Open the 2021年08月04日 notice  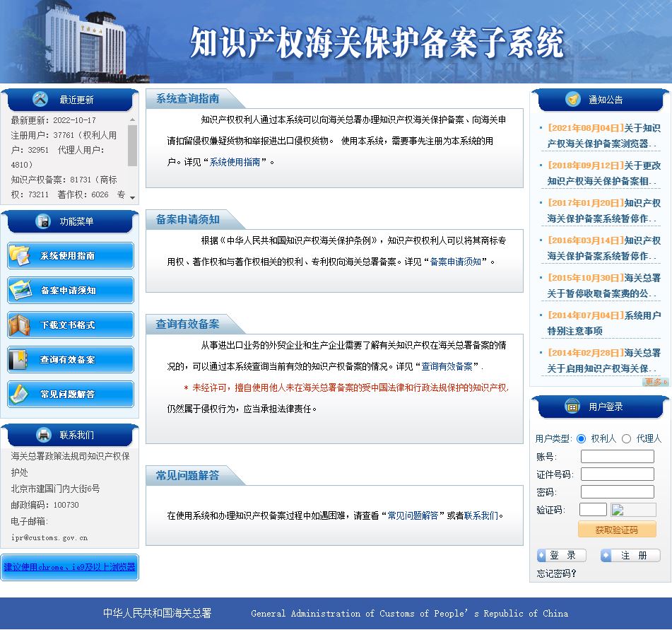coord(603,136)
